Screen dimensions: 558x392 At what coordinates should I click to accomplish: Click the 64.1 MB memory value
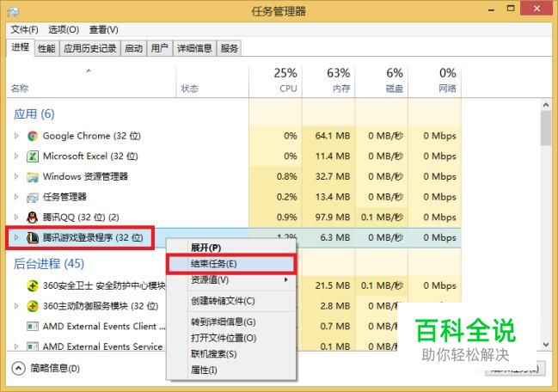coord(333,136)
